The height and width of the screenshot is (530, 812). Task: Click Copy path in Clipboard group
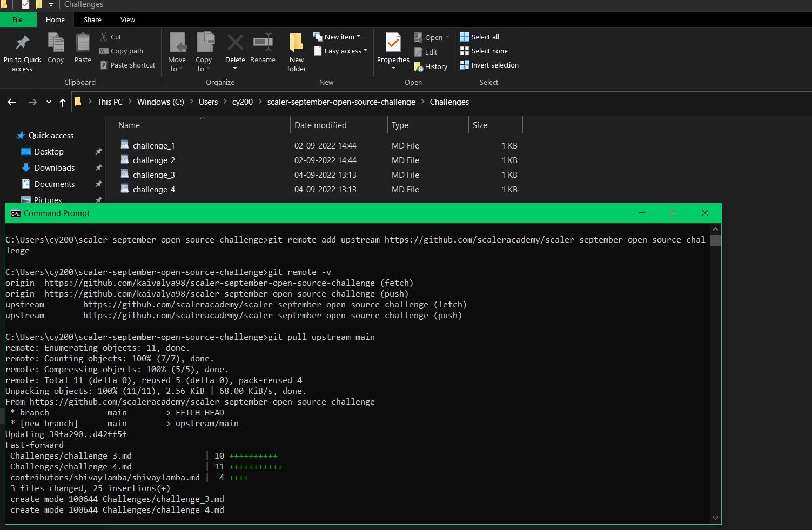coord(121,51)
